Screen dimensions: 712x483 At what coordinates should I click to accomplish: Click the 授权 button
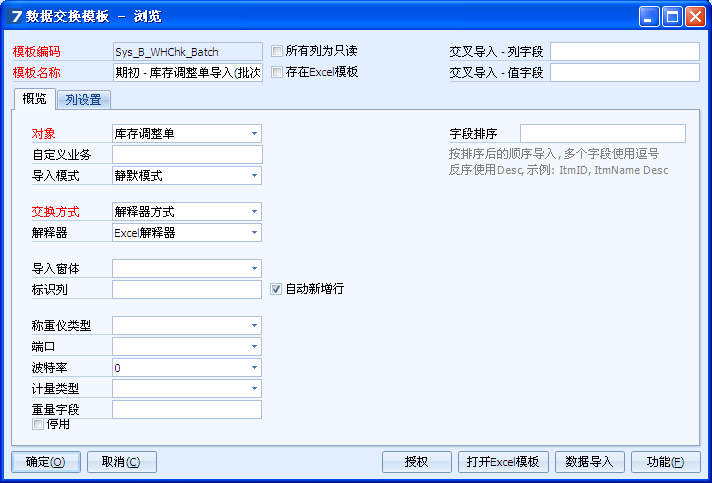tap(416, 462)
